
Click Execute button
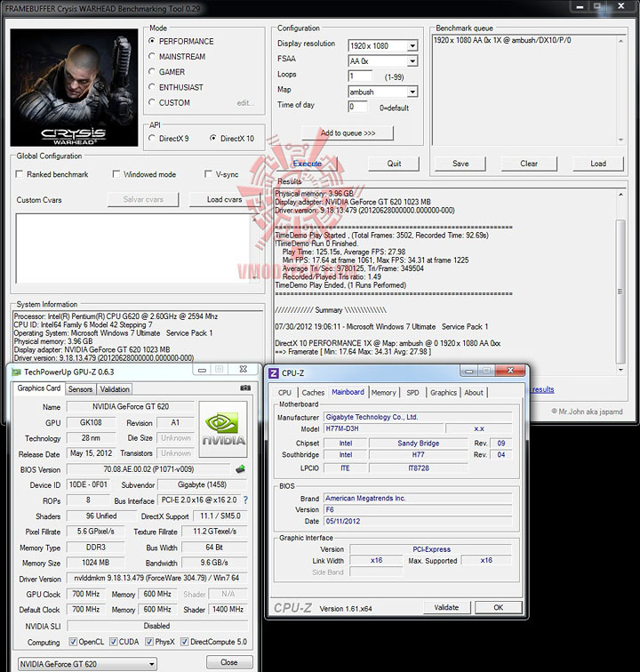pos(308,164)
